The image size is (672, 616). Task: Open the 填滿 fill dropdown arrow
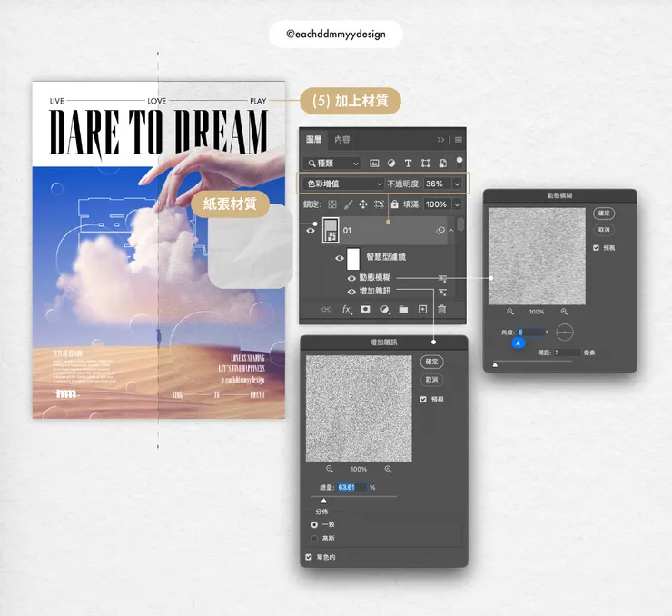pyautogui.click(x=458, y=204)
